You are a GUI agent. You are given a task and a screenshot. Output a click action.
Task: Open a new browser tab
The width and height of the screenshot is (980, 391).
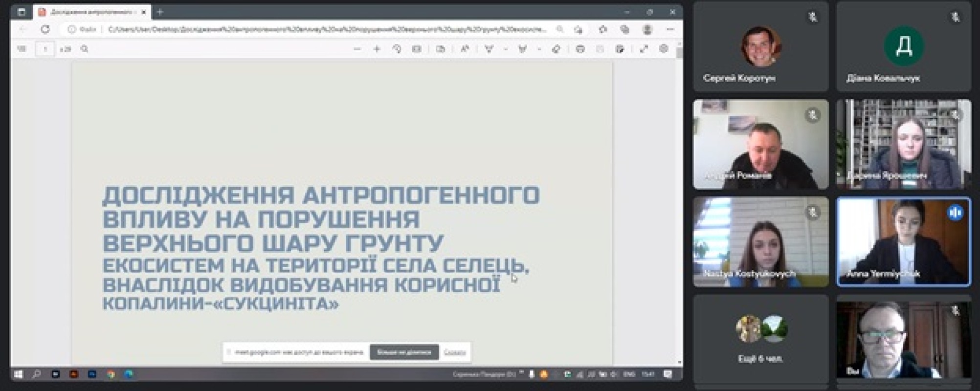160,12
